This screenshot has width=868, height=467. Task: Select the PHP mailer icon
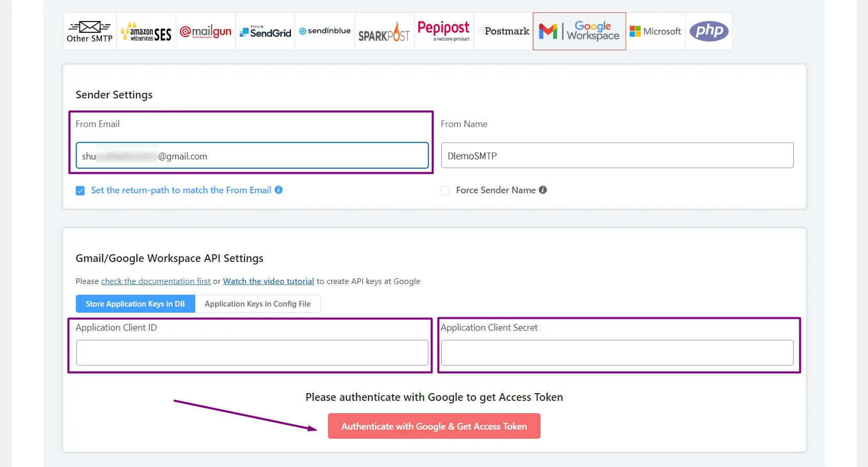coord(709,31)
